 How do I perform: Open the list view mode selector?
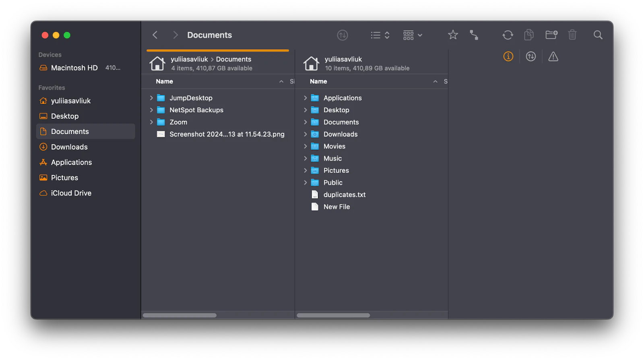coord(380,35)
